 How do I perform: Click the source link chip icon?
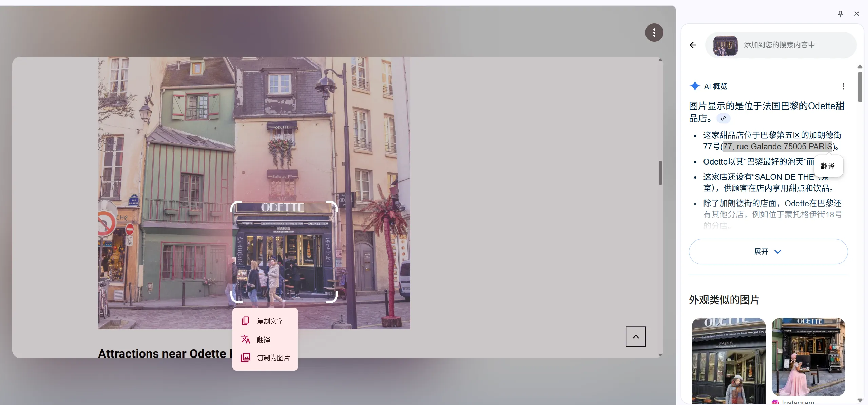pos(723,118)
